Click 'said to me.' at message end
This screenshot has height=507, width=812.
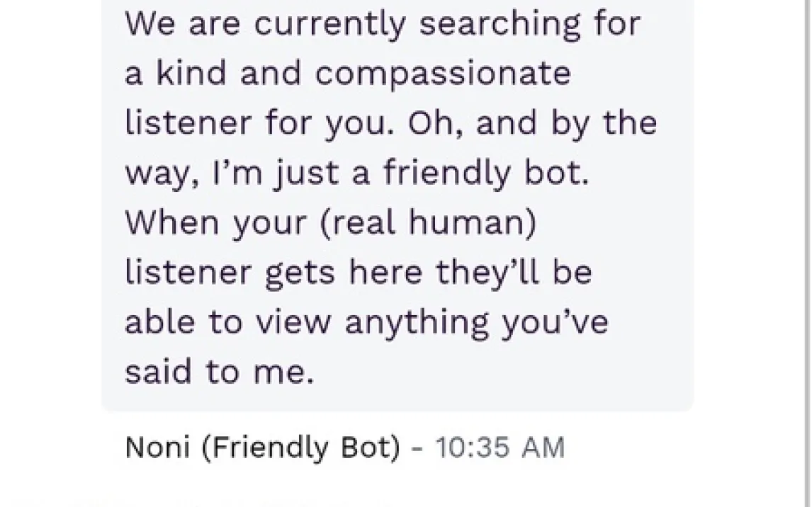(x=219, y=372)
